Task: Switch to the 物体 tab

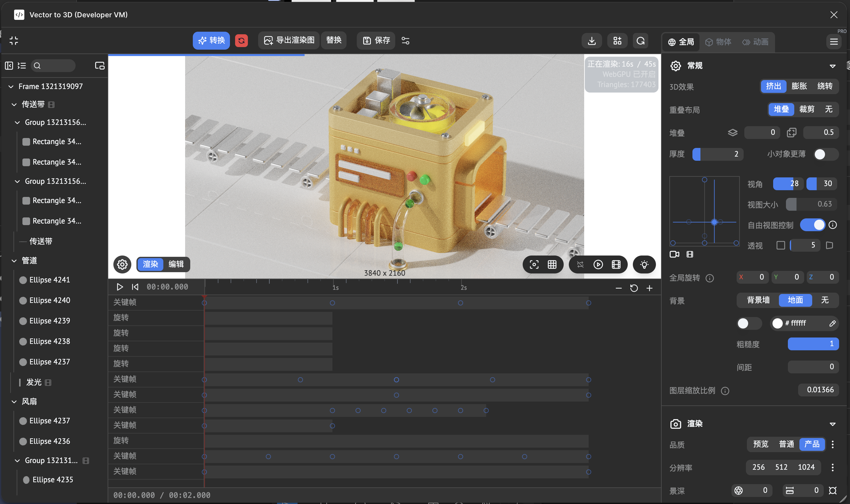Action: tap(718, 42)
